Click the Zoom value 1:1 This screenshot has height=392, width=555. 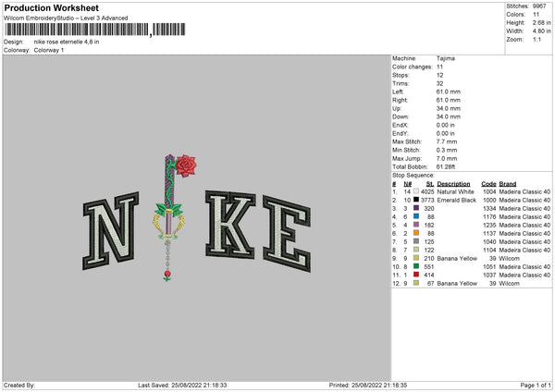tap(536, 39)
